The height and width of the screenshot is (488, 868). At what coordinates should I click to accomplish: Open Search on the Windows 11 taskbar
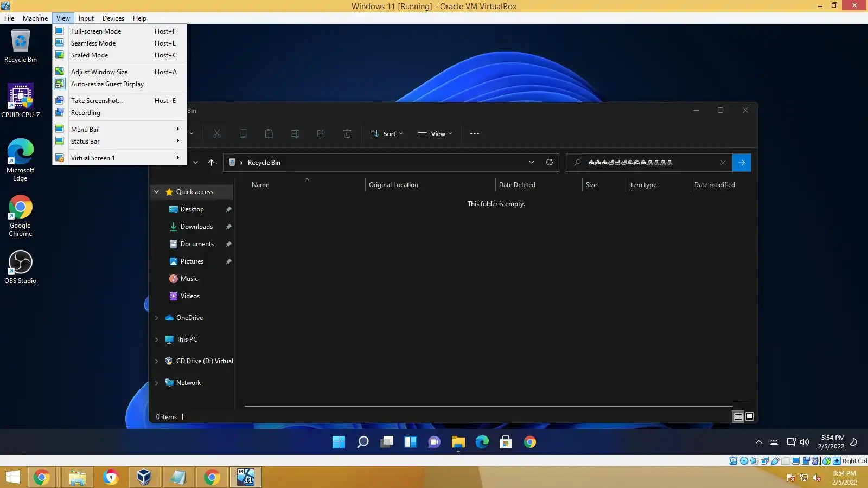pyautogui.click(x=363, y=442)
